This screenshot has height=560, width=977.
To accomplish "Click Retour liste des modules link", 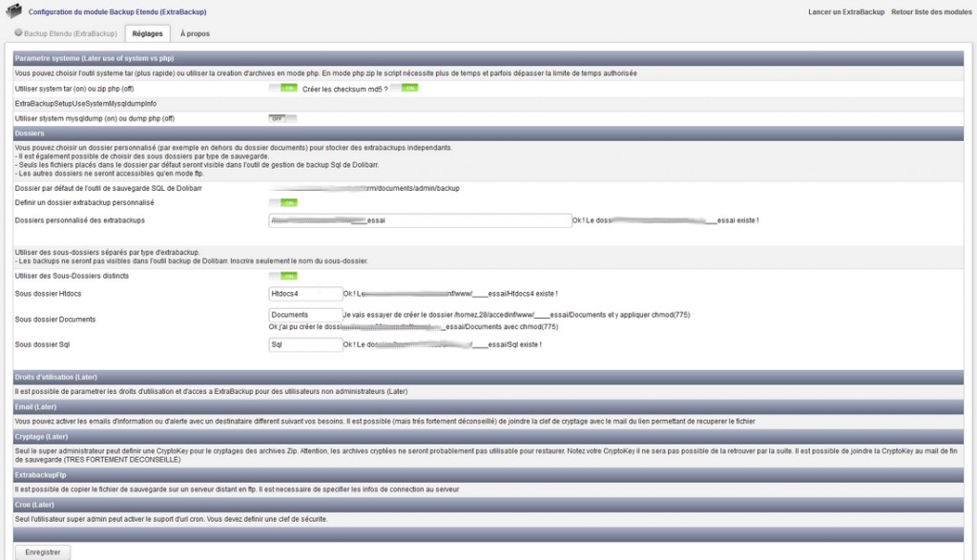I will click(x=931, y=11).
